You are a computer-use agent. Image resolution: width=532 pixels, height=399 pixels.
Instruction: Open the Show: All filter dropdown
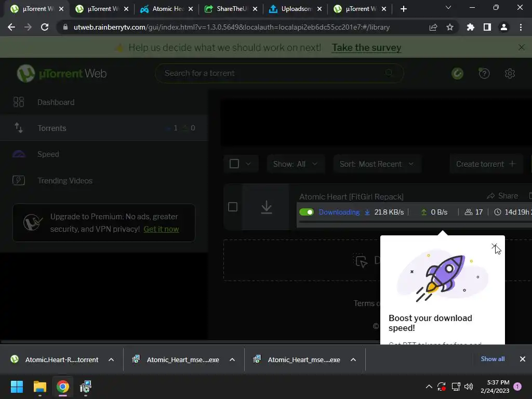[296, 164]
